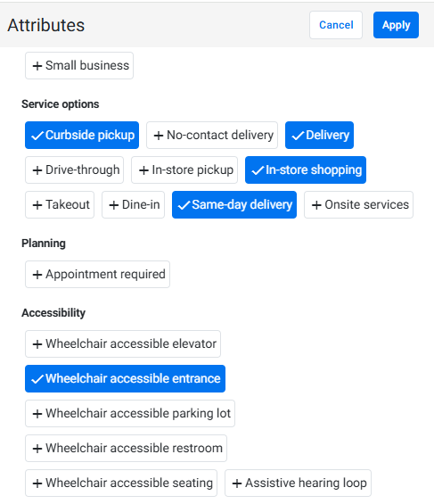
Task: Deselect the Curbside pickup chip
Action: pos(82,135)
